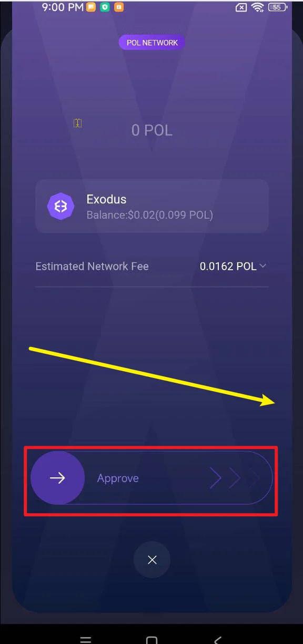Tap the Balance:$0.02(0.099 POL) text
The width and height of the screenshot is (303, 644).
pos(150,215)
